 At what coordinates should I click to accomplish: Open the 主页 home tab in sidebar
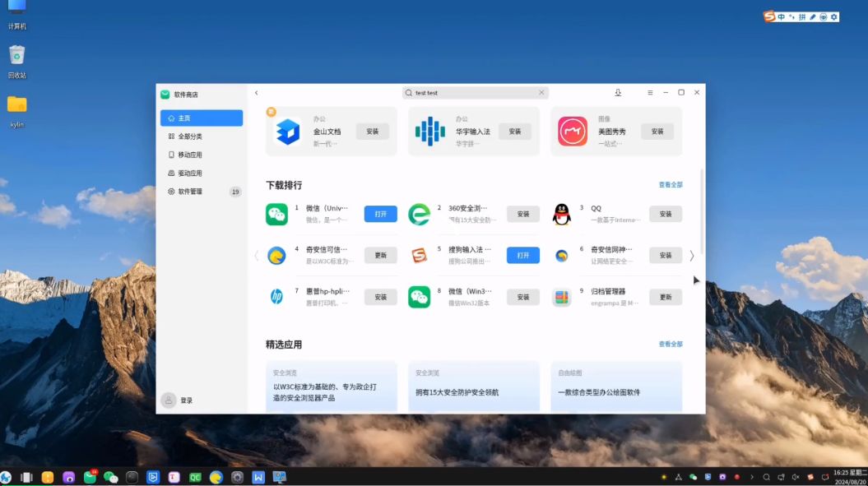[x=201, y=118]
